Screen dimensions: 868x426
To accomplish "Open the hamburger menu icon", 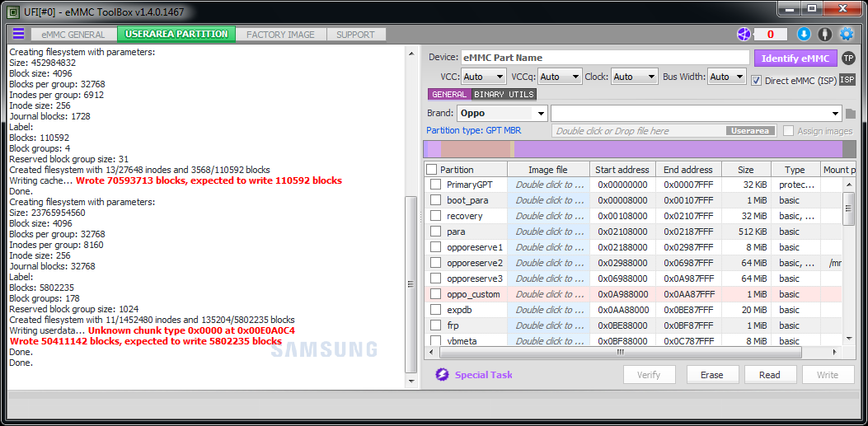I will pos(18,34).
